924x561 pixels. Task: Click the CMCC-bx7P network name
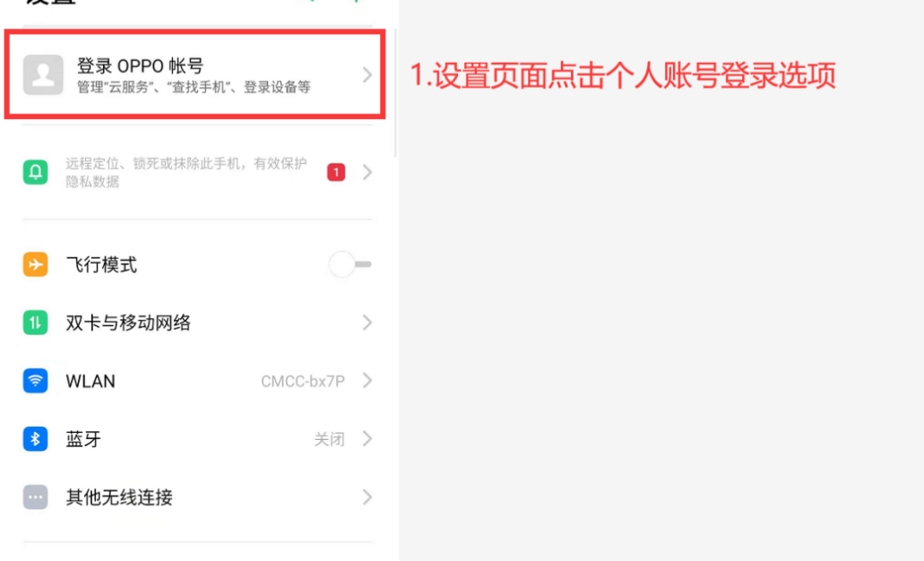coord(303,381)
